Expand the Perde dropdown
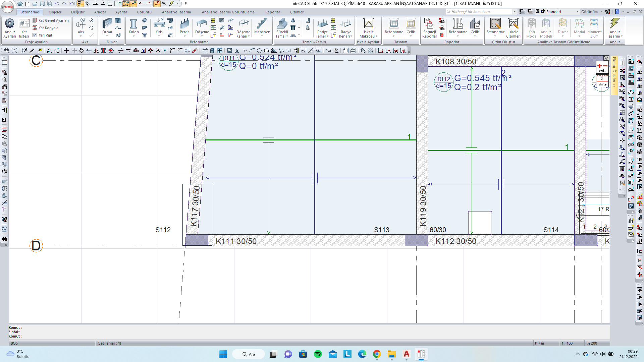Screen dimensions: 644x362 click(184, 36)
